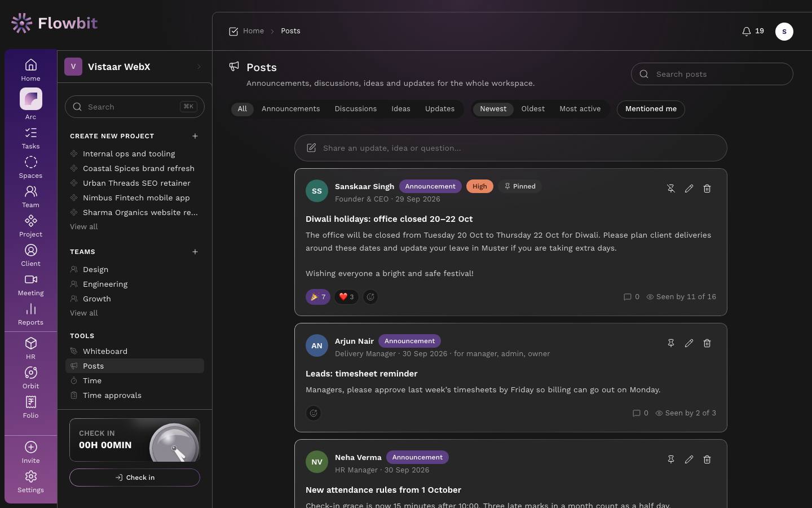Click the Check in button
The height and width of the screenshot is (508, 812).
click(x=135, y=478)
